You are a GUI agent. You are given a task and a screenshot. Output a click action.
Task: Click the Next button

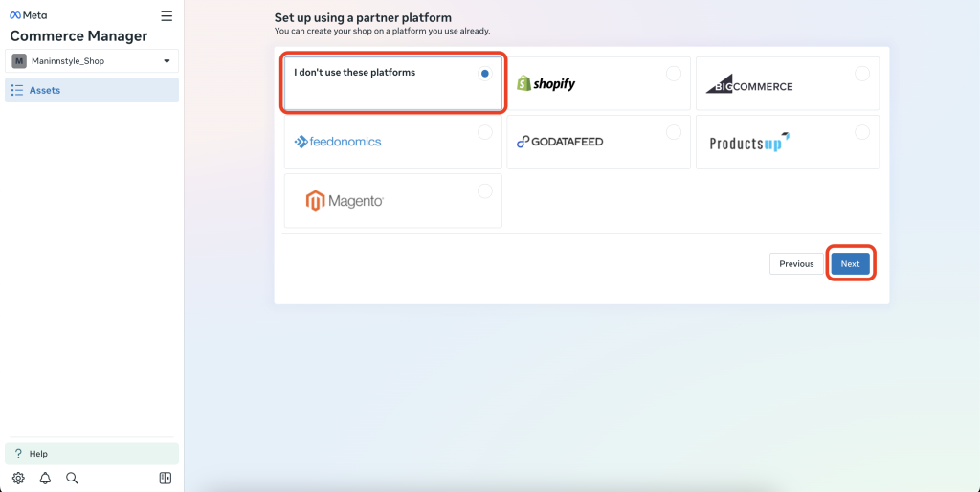tap(850, 263)
